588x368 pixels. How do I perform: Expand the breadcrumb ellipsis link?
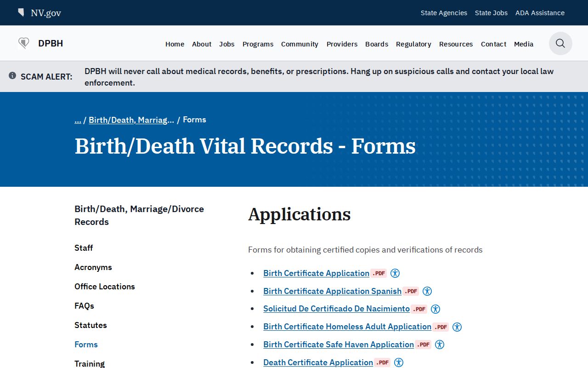point(78,120)
